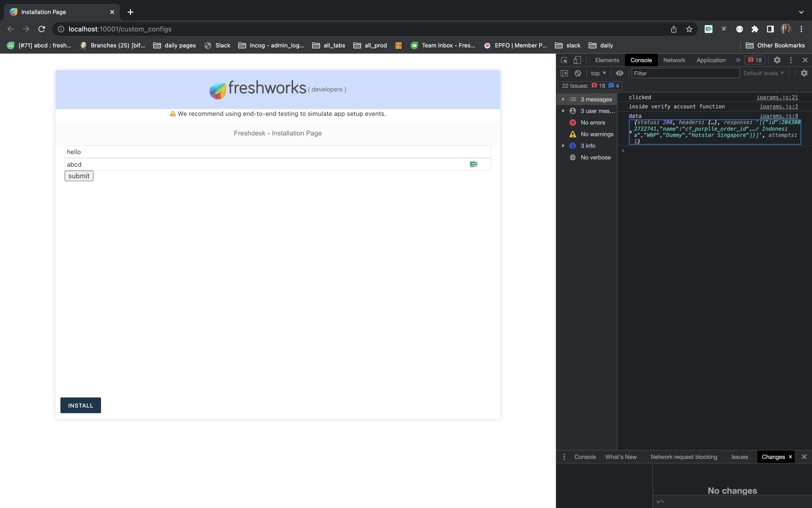Screen dimensions: 812x508
Task: Close the Installation Page tab
Action: point(112,12)
